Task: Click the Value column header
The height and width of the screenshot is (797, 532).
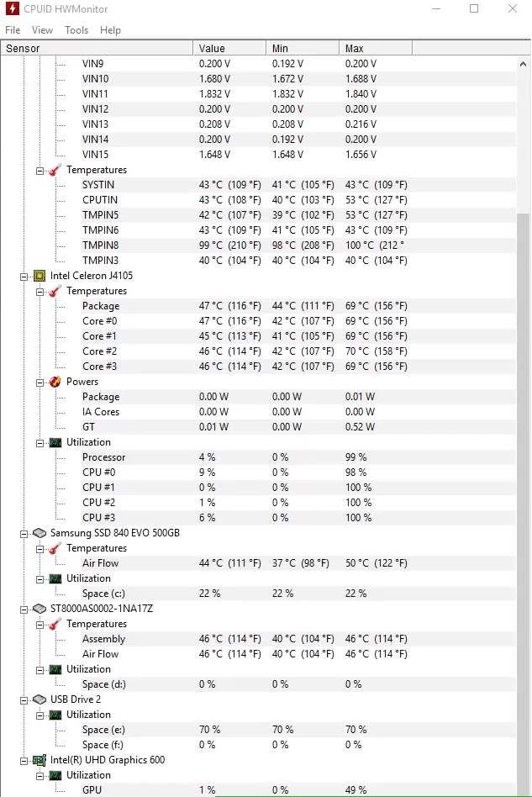Action: (229, 48)
